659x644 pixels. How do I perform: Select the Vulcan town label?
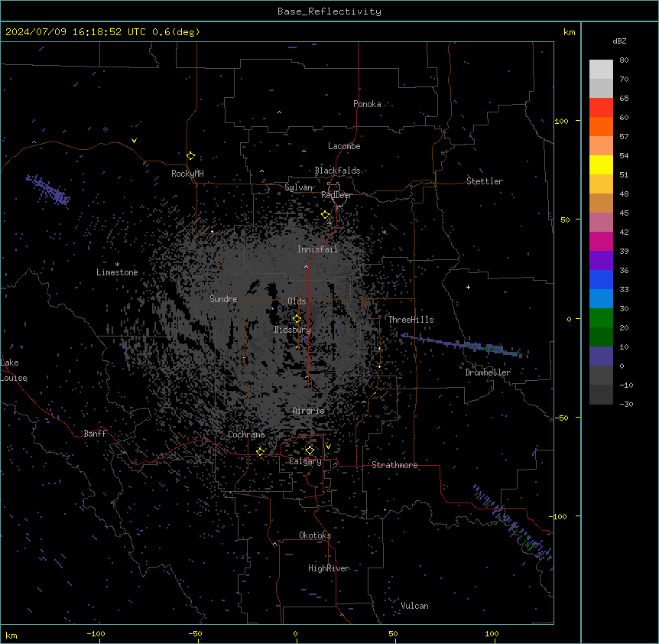point(414,606)
